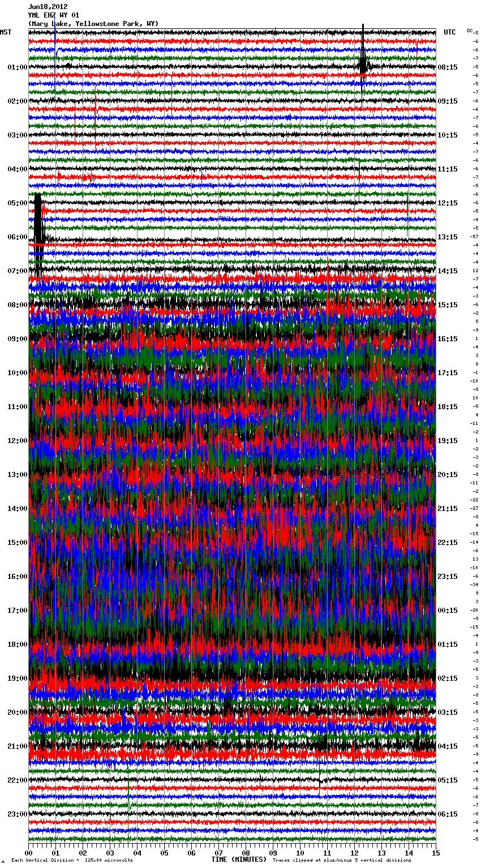Click the "Each Vertical Division = 125.00 microvolts" note
Image resolution: width=481 pixels, height=868 pixels.
click(72, 860)
